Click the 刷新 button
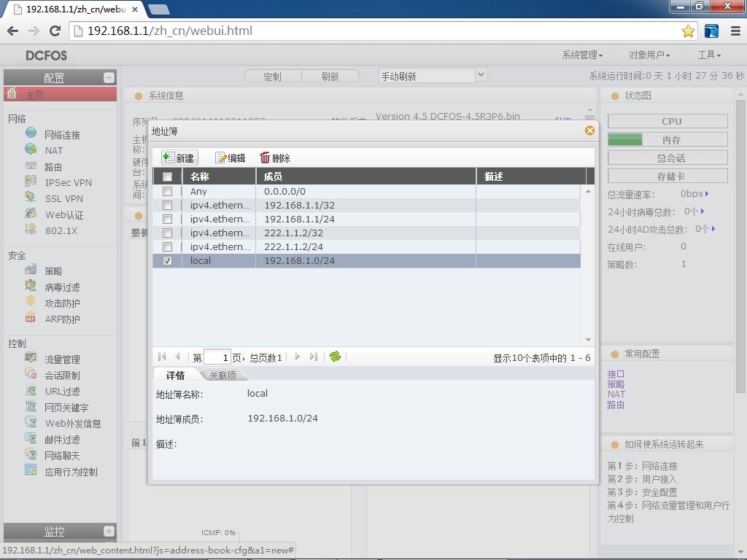Viewport: 747px width, 560px height. point(330,76)
